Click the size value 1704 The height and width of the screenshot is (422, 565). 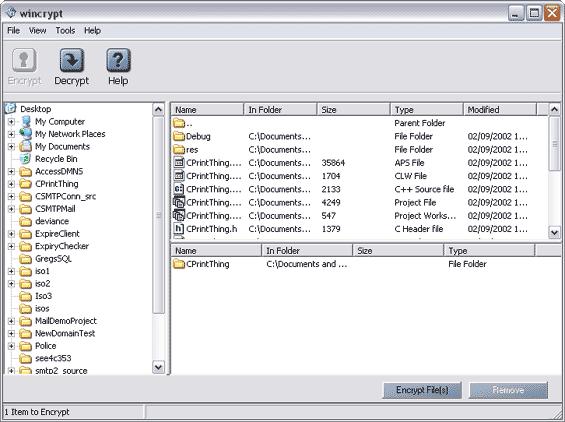pos(331,176)
